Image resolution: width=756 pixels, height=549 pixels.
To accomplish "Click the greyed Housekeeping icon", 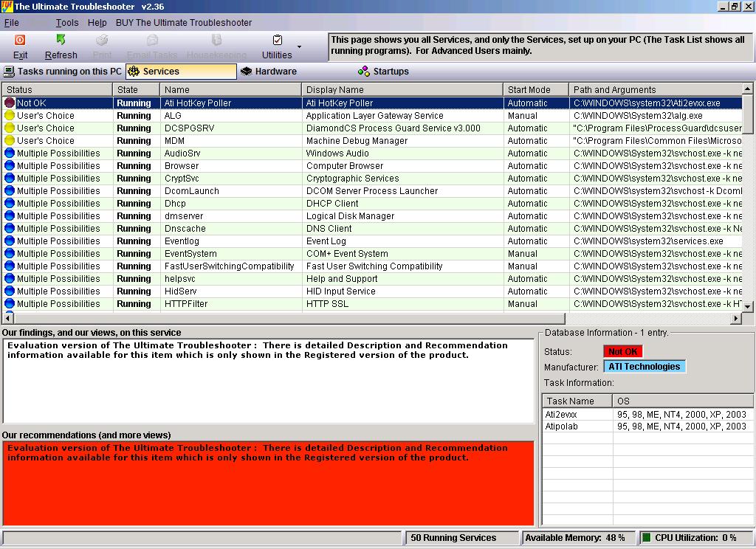I will (216, 40).
